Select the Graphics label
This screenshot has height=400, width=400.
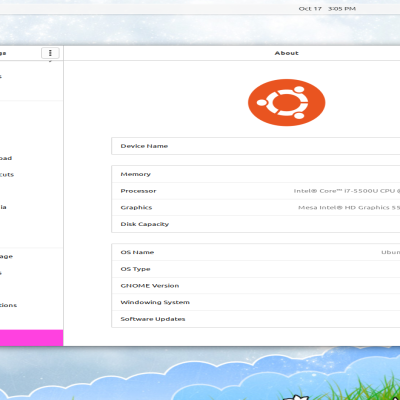tap(136, 208)
